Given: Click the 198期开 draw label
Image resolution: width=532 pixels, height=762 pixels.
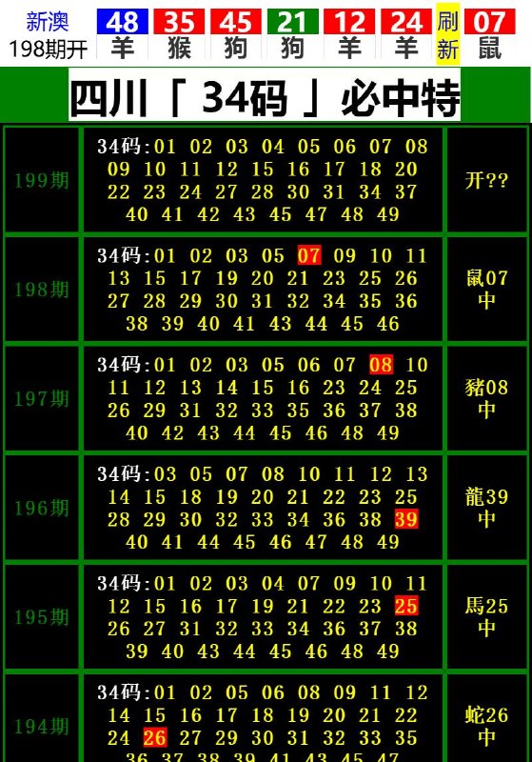Looking at the screenshot, I should point(49,49).
